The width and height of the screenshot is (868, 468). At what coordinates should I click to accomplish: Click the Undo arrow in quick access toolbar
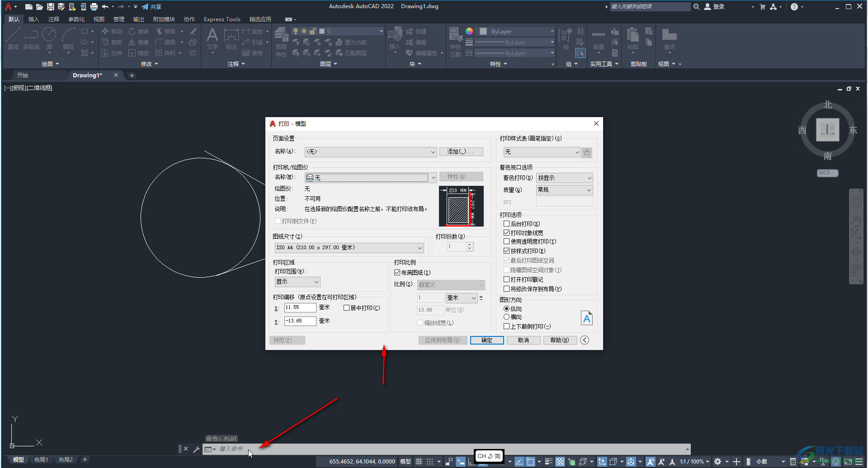[x=105, y=7]
